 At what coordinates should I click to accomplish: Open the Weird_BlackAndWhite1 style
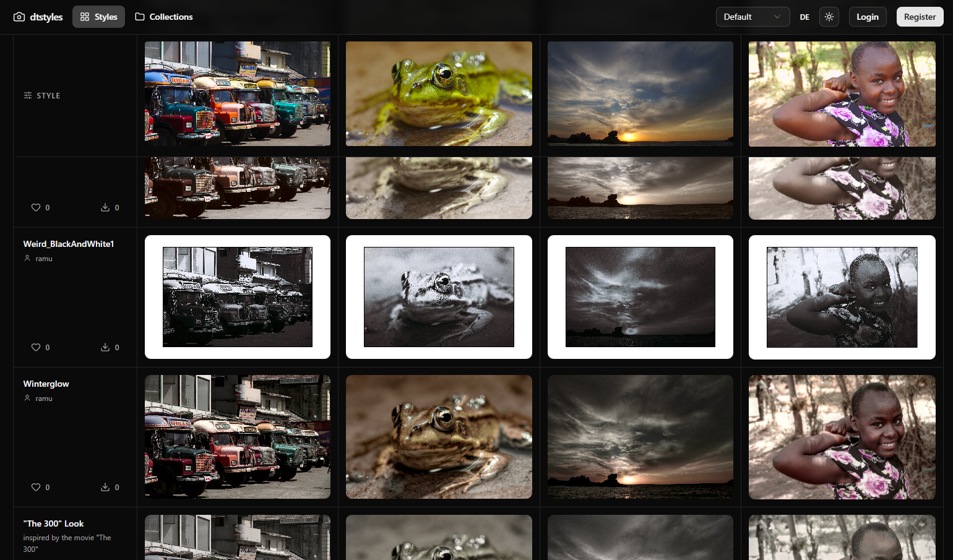click(x=69, y=244)
